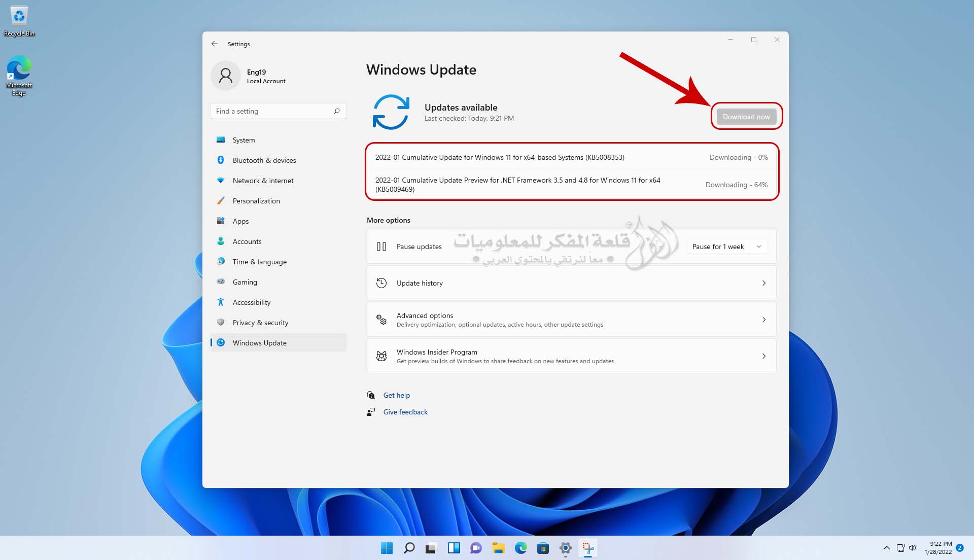Open Microsoft Store from the taskbar

pos(543,548)
